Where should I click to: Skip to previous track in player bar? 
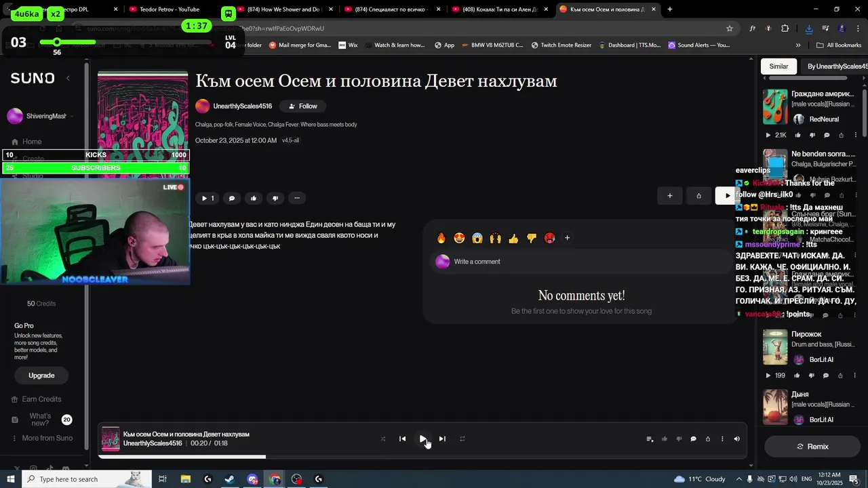click(x=402, y=439)
